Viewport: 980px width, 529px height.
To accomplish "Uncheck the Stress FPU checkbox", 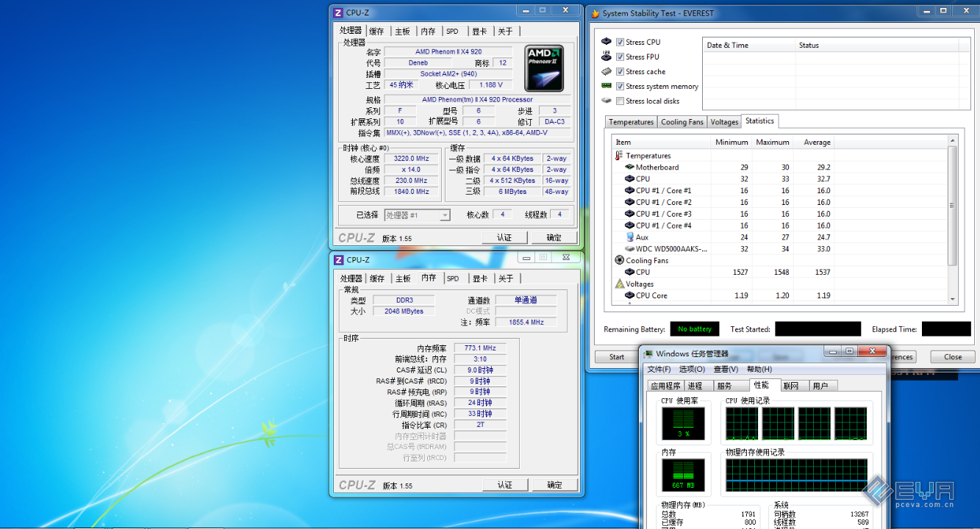I will (620, 57).
